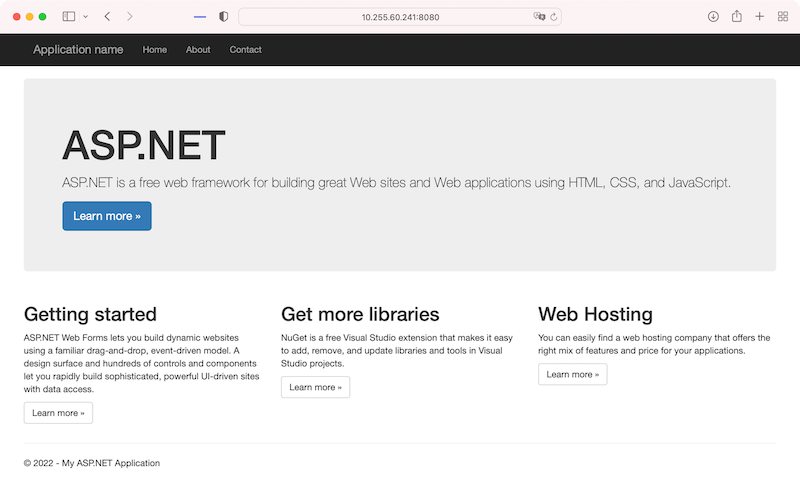Viewport: 800px width, 490px height.
Task: Select Contact in the navigation bar
Action: pos(245,50)
